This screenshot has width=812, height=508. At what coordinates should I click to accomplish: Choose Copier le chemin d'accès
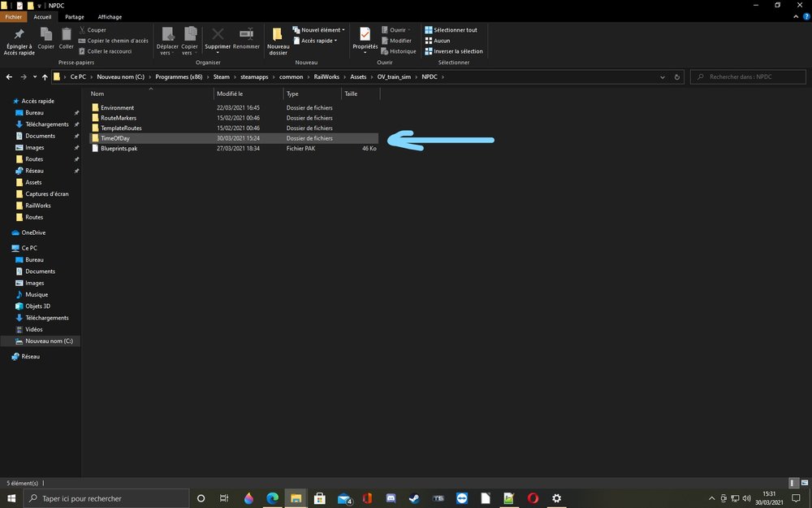[114, 41]
